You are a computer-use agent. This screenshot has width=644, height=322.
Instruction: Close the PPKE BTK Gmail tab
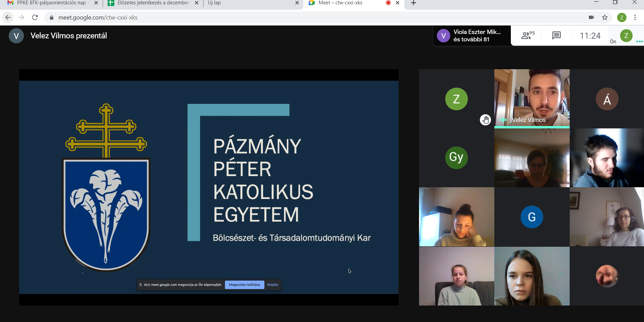pyautogui.click(x=96, y=3)
